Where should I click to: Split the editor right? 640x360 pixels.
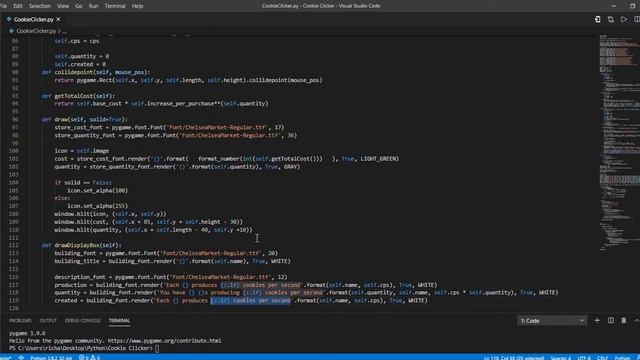[x=637, y=19]
